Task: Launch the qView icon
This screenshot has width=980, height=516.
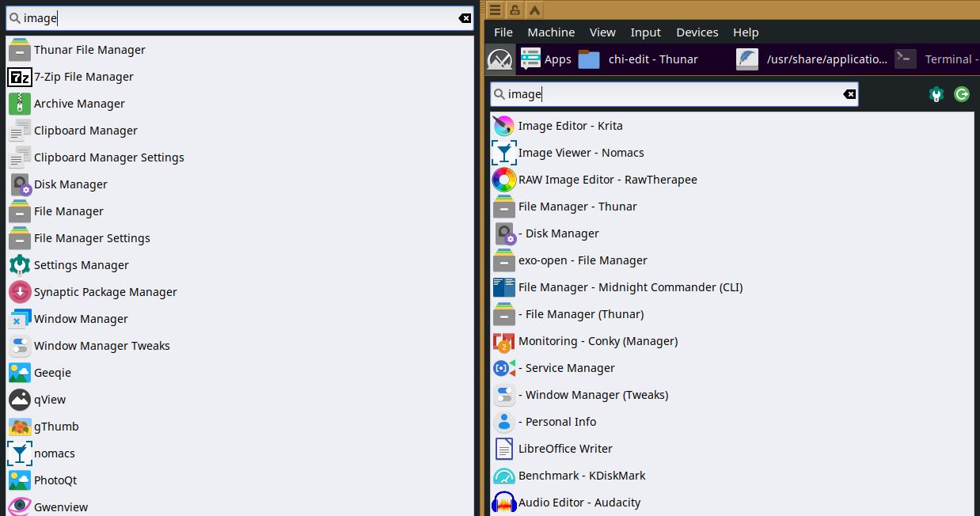Action: click(x=19, y=400)
